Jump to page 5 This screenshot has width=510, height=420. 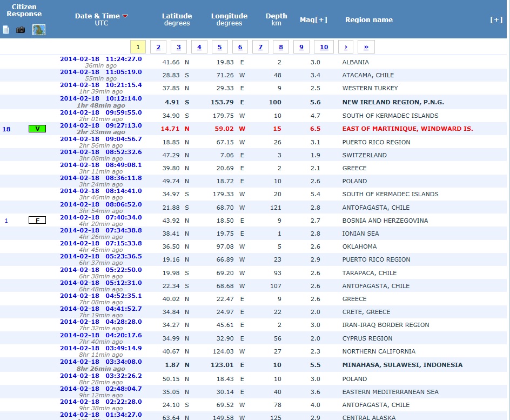tap(219, 47)
